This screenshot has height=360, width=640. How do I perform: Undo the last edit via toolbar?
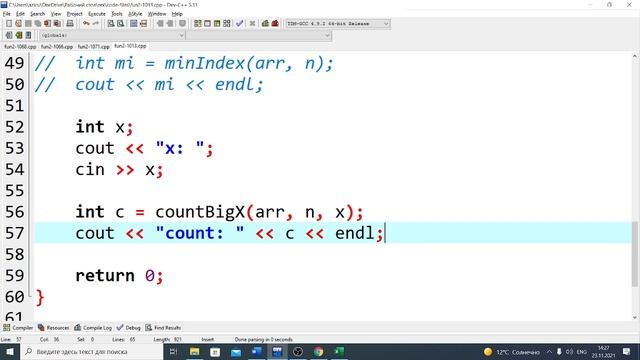click(x=86, y=24)
